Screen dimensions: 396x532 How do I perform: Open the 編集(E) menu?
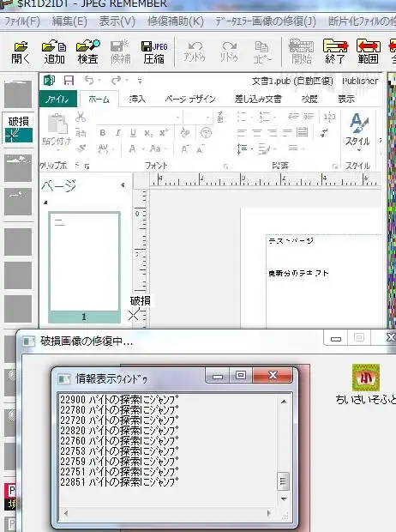[x=69, y=21]
